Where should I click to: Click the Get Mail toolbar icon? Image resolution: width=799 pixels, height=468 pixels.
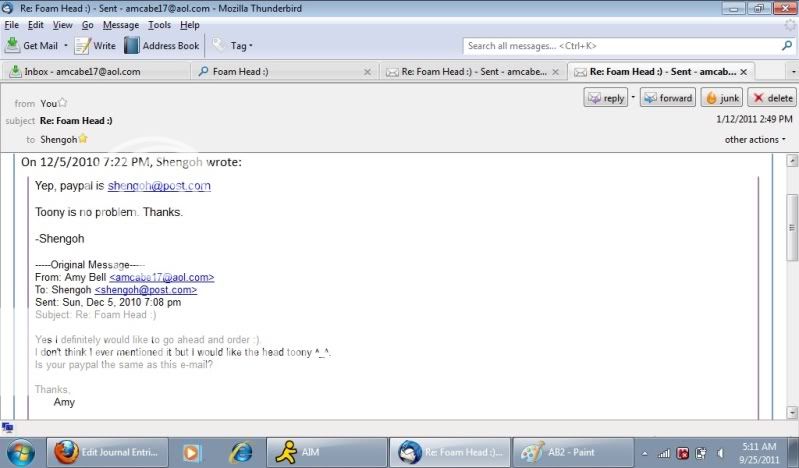13,45
